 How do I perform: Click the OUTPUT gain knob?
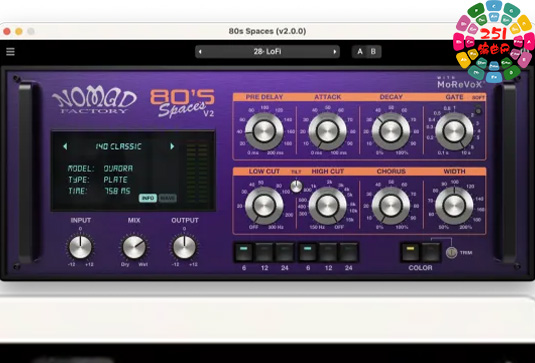(x=184, y=247)
